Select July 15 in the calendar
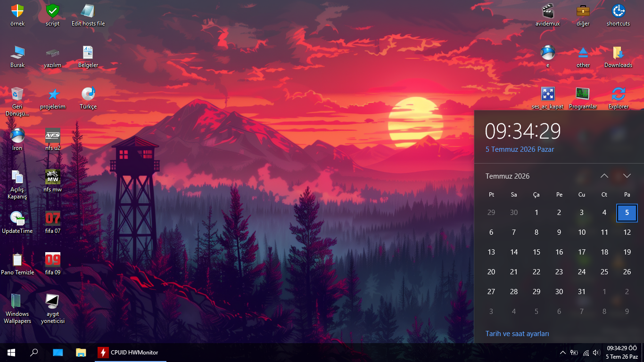Screen dimensions: 644x362 coord(537,252)
